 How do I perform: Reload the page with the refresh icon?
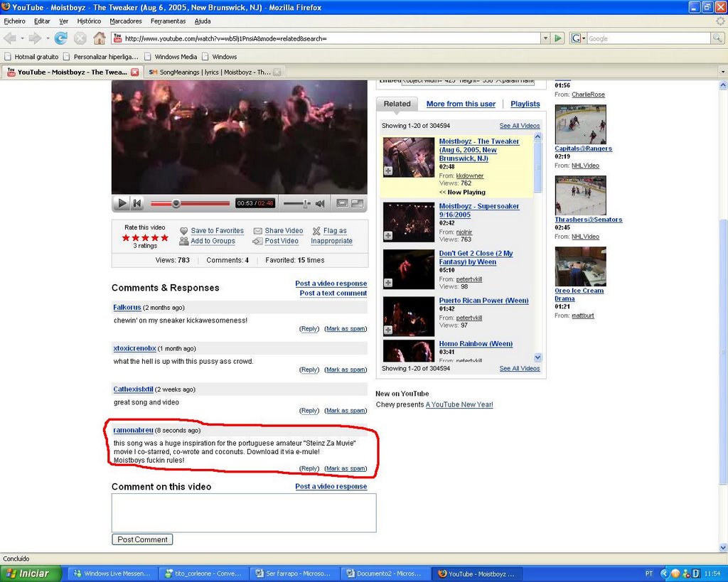[x=60, y=38]
